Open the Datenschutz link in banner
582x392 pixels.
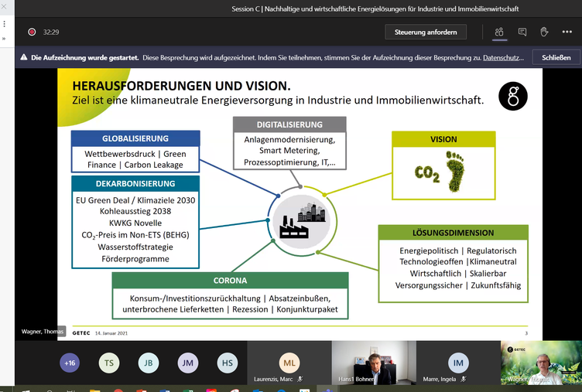[x=503, y=57]
